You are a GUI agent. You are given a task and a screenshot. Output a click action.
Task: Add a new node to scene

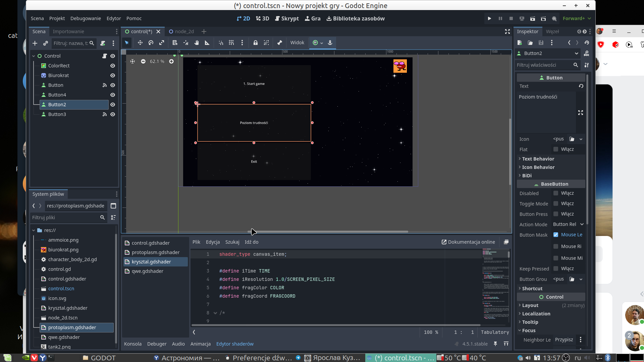pyautogui.click(x=35, y=43)
